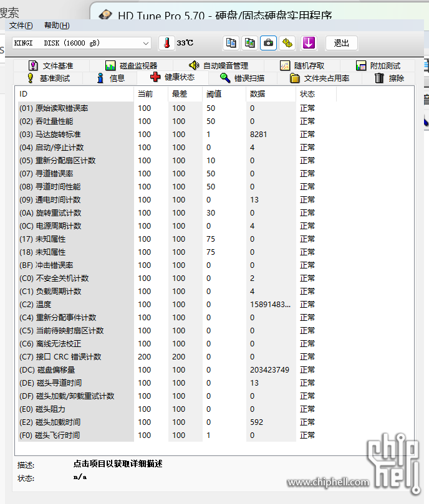Select the (04) 启动/停止计数 row

(177, 148)
